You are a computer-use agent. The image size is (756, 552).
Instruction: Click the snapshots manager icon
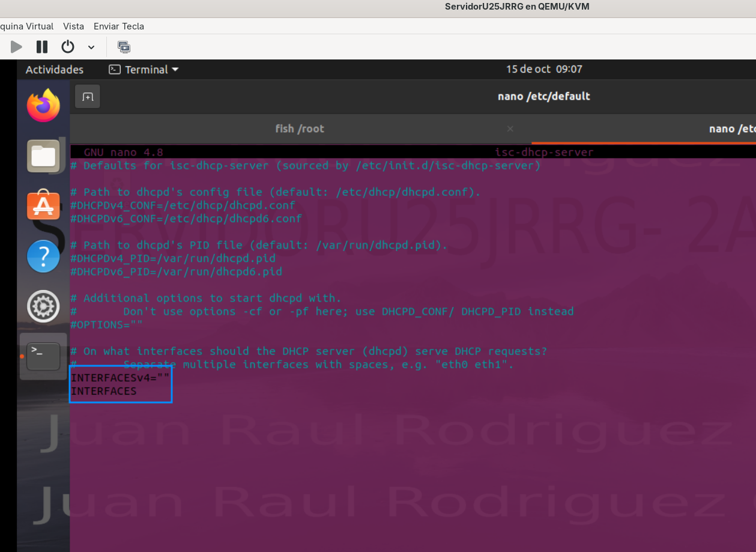(124, 47)
